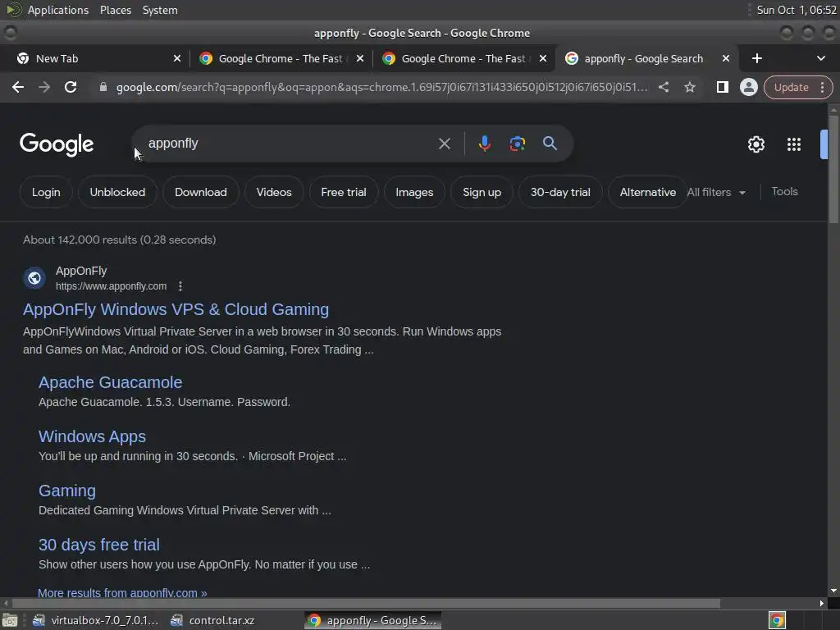Image resolution: width=840 pixels, height=630 pixels.
Task: Click the address bar URL
Action: click(381, 87)
